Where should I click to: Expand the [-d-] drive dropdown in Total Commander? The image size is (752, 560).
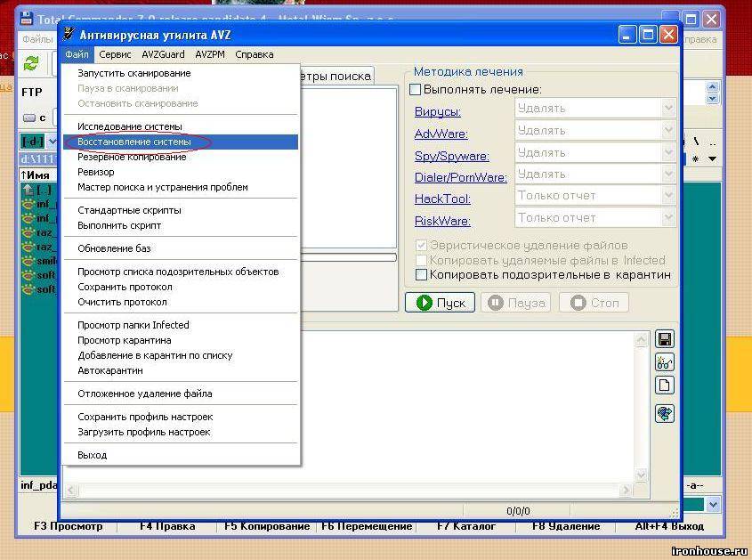[52, 142]
